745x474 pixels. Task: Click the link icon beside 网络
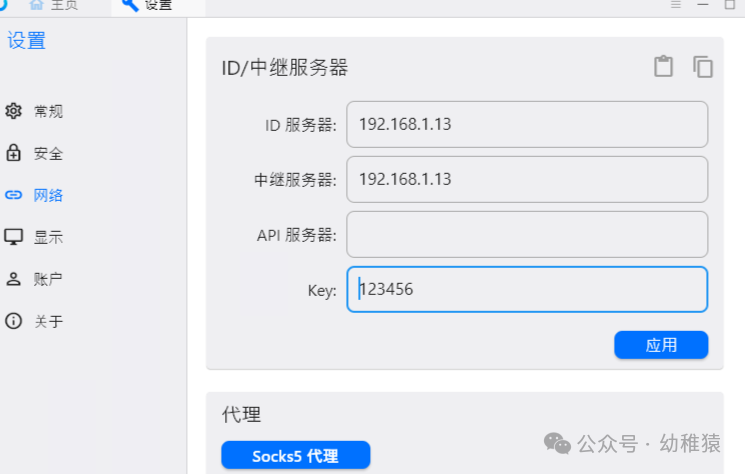click(13, 195)
